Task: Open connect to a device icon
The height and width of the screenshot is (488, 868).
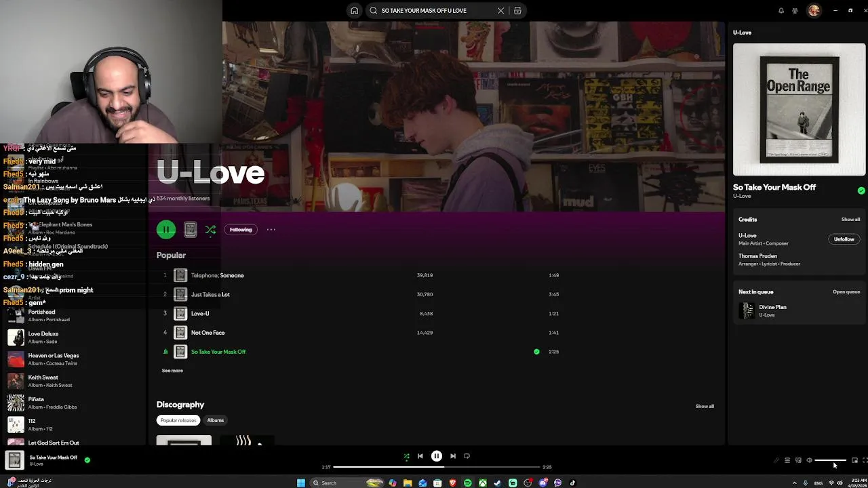Action: 798,460
